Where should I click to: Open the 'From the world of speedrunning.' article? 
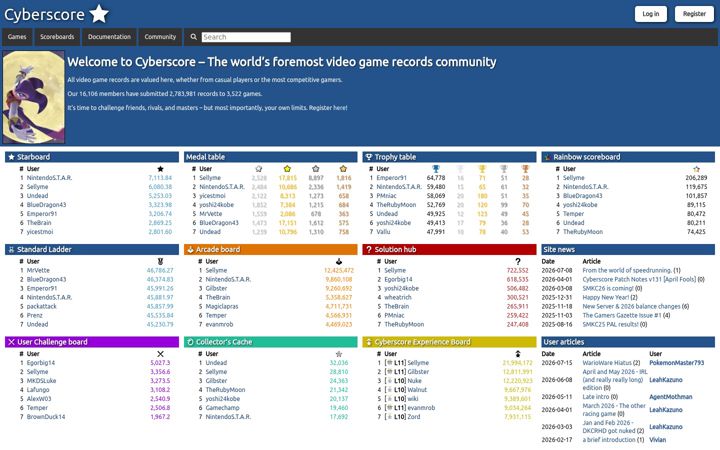click(x=627, y=270)
